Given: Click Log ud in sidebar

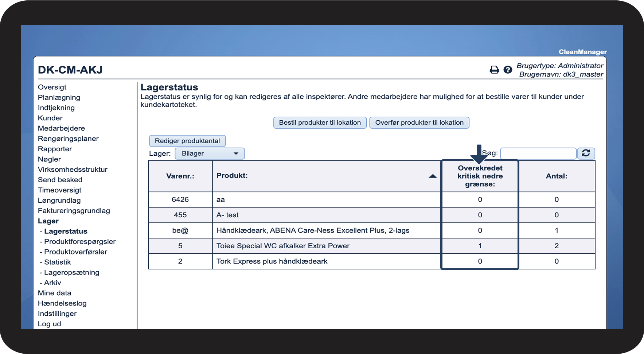Looking at the screenshot, I should pos(50,324).
